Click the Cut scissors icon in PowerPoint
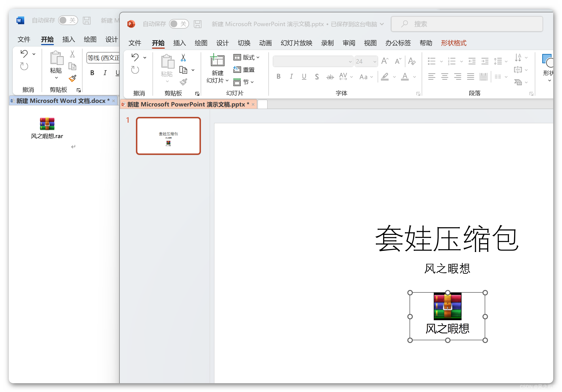This screenshot has height=392, width=562. [x=183, y=58]
